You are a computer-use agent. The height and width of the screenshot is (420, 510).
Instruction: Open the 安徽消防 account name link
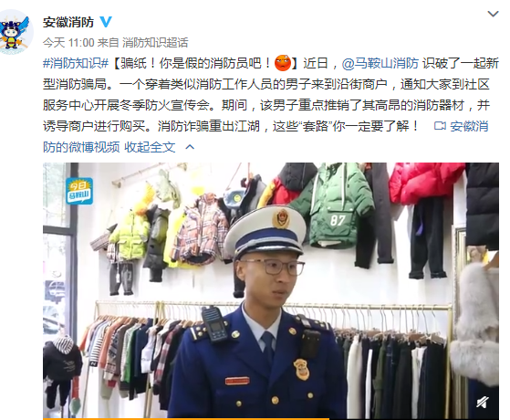coord(68,22)
